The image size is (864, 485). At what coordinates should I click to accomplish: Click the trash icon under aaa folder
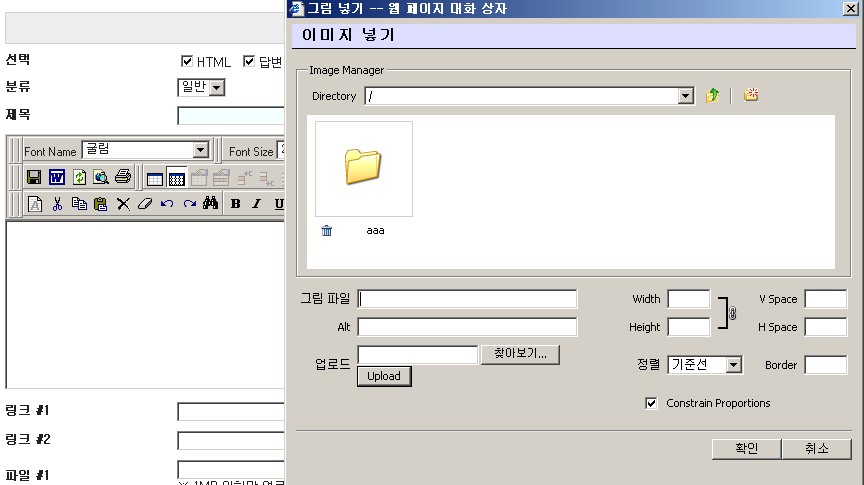point(327,230)
